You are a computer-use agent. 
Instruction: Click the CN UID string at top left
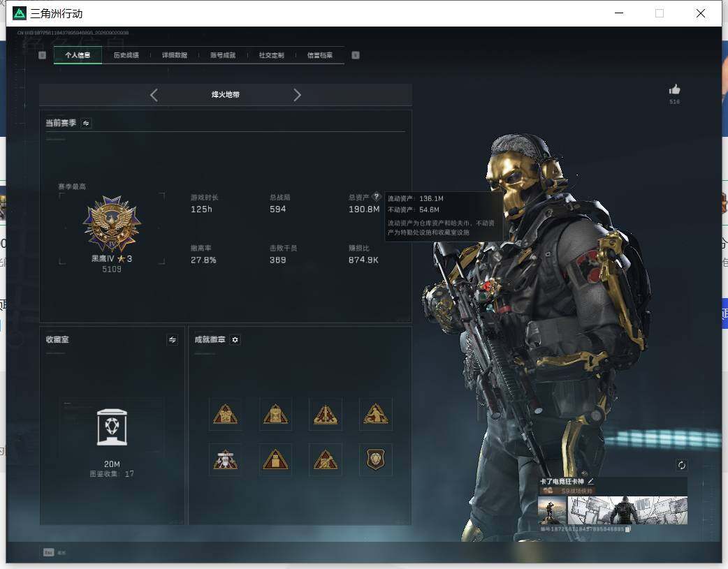click(x=73, y=33)
